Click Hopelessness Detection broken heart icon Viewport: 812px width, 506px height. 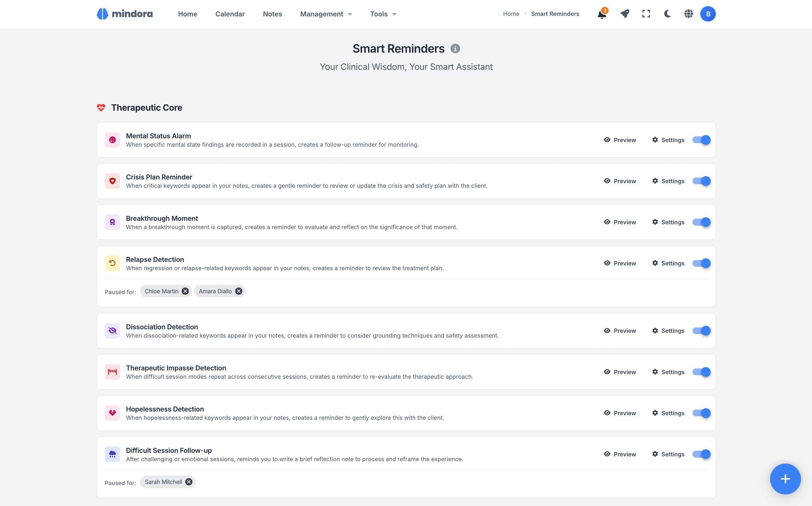click(x=113, y=413)
